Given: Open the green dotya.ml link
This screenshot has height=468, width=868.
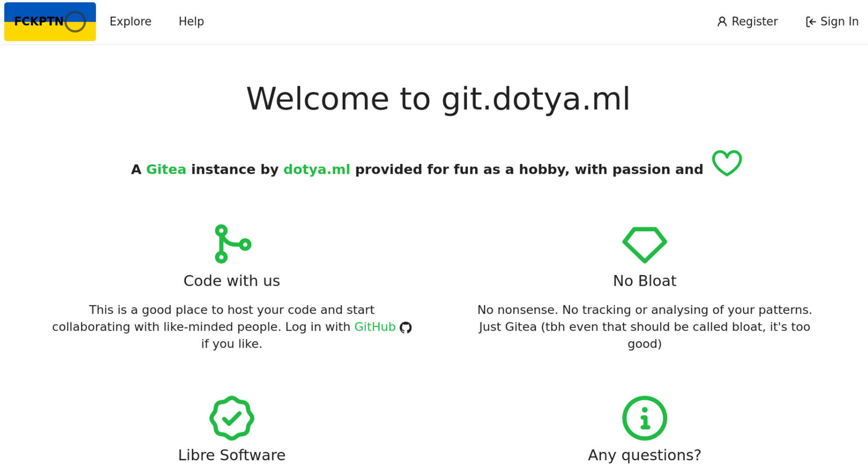Looking at the screenshot, I should point(317,169).
